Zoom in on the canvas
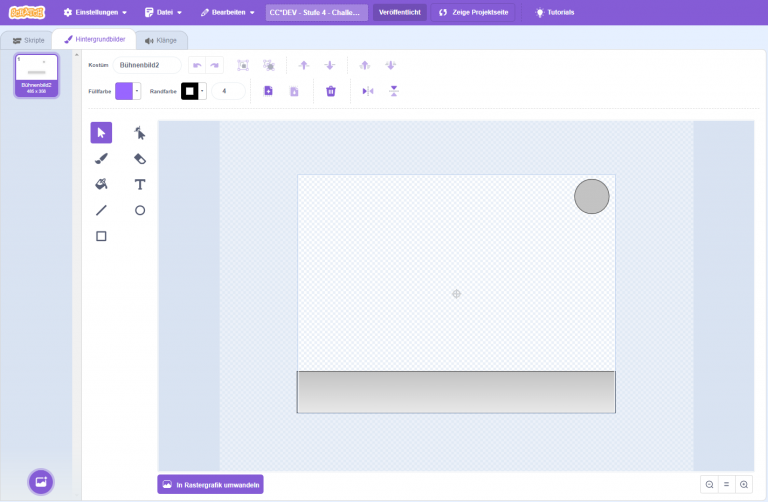The height and width of the screenshot is (502, 768). 743,484
